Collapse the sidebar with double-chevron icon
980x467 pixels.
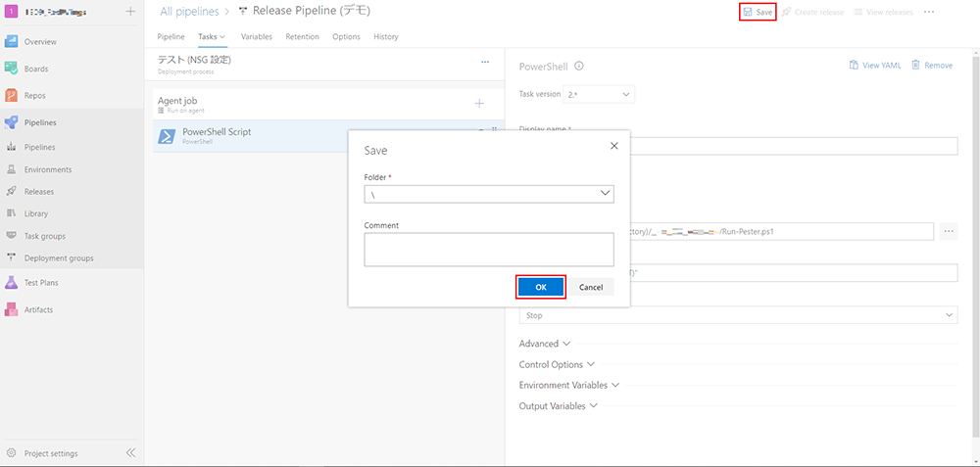tap(130, 453)
